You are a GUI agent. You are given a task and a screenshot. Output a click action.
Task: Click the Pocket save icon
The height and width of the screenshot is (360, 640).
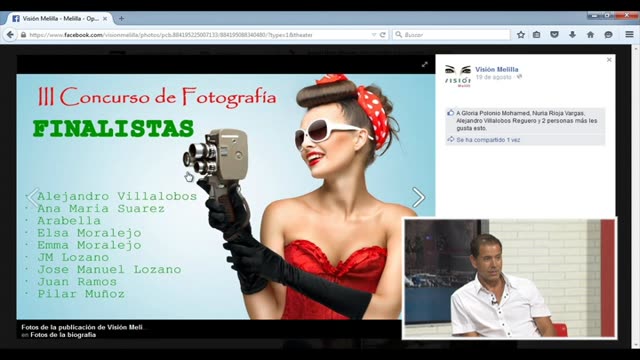(x=554, y=35)
